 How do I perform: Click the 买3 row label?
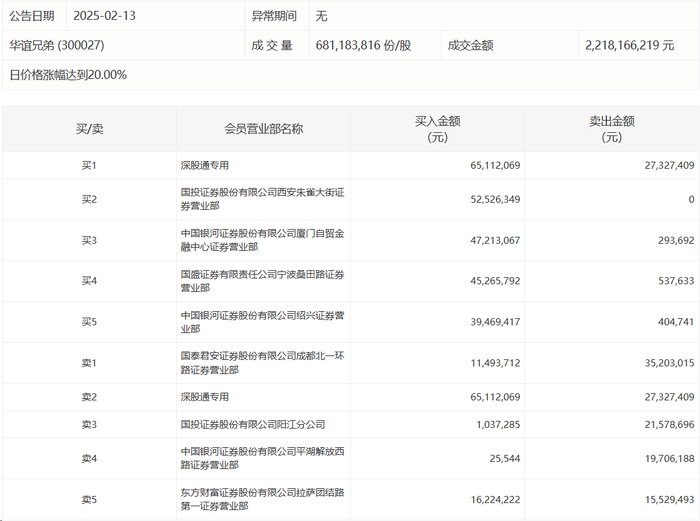[x=89, y=240]
